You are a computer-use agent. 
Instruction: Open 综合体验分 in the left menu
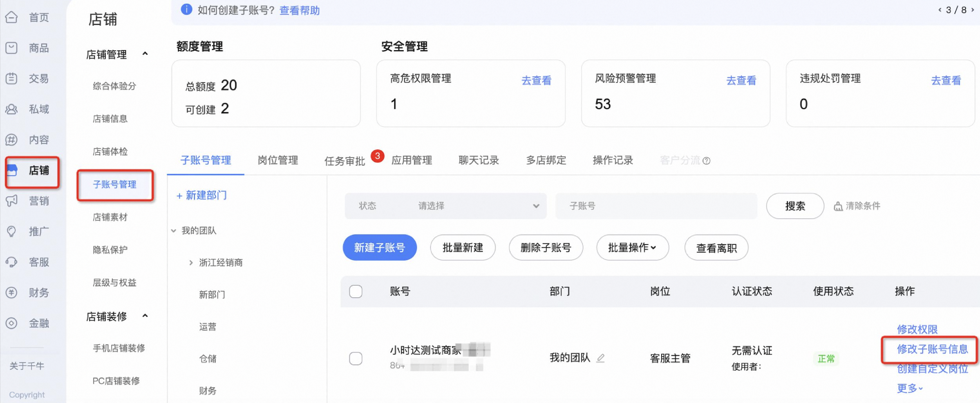point(115,86)
